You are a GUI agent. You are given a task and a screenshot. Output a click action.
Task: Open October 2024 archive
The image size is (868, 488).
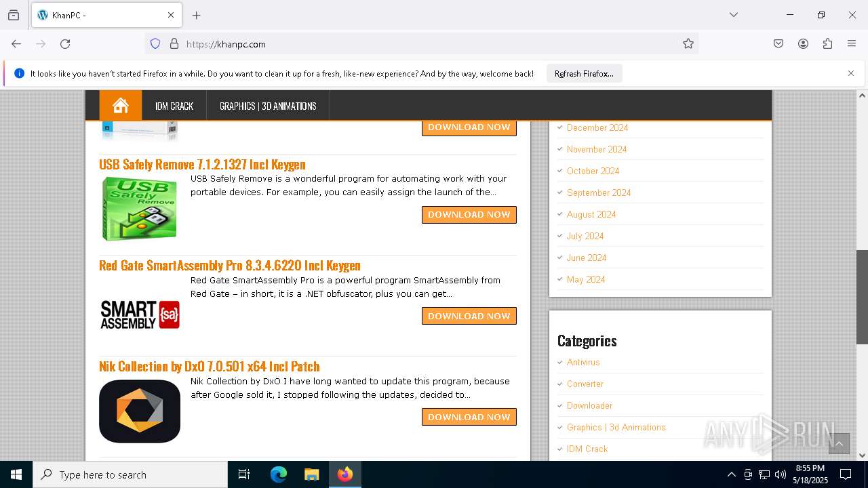click(x=593, y=171)
